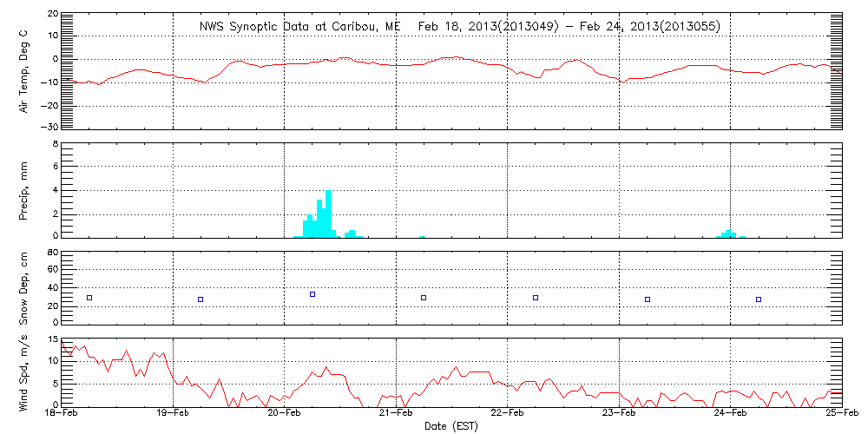
Task: Select the 22-Feb tick label on the date axis
Action: (x=507, y=415)
